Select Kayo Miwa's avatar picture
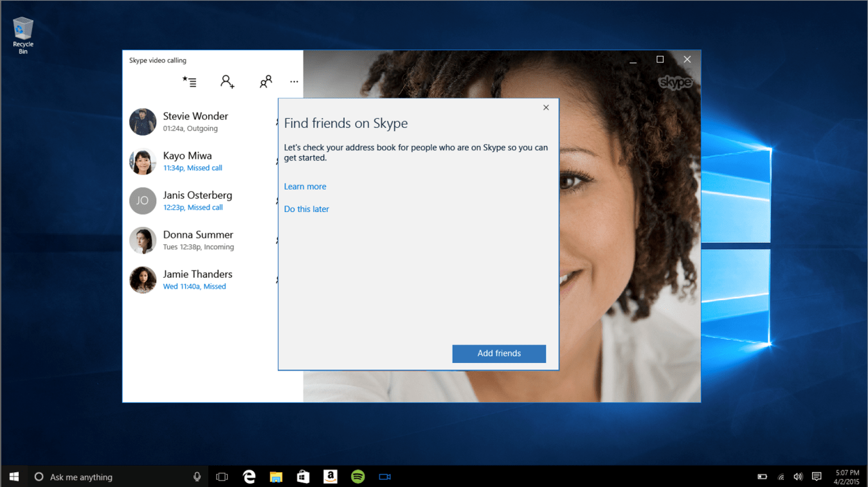 point(143,161)
